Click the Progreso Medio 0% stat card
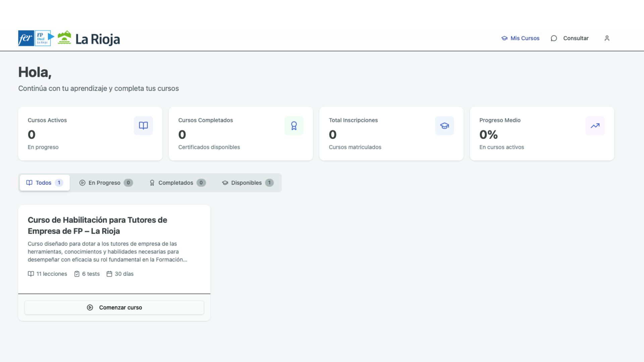Screen dimensions: 644x362 [542, 134]
